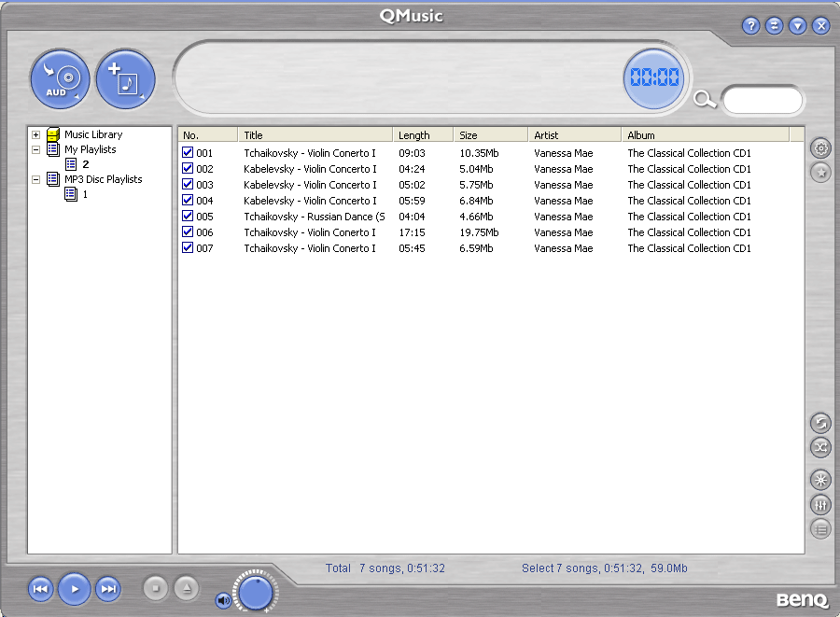Start playback with the play button

point(74,589)
